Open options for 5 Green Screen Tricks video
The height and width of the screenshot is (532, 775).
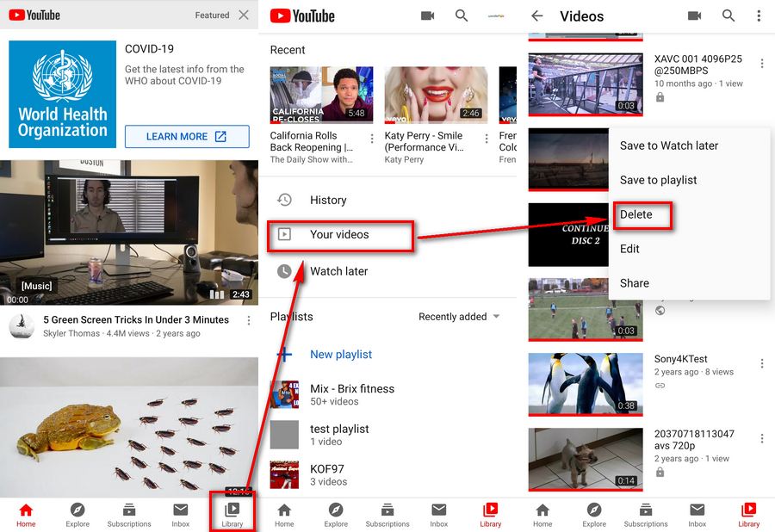coord(249,320)
